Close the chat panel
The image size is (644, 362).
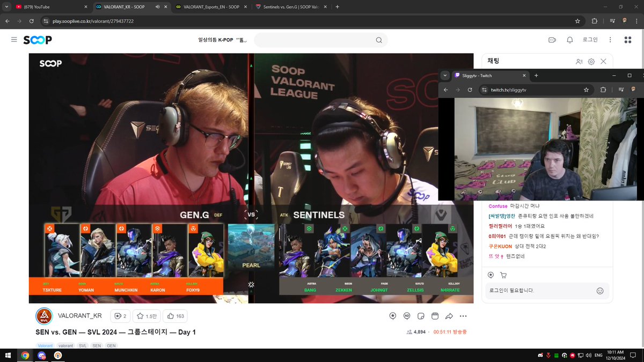(x=604, y=62)
